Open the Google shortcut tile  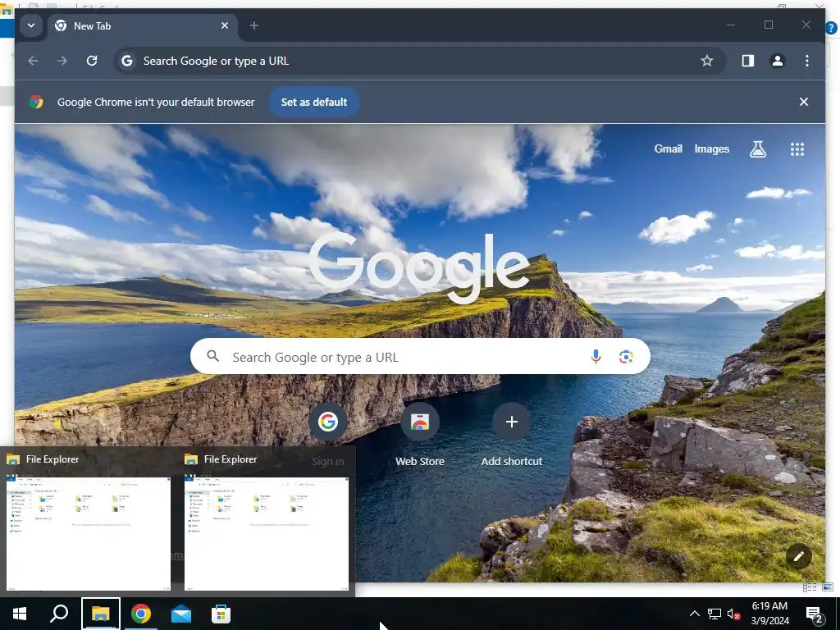328,422
